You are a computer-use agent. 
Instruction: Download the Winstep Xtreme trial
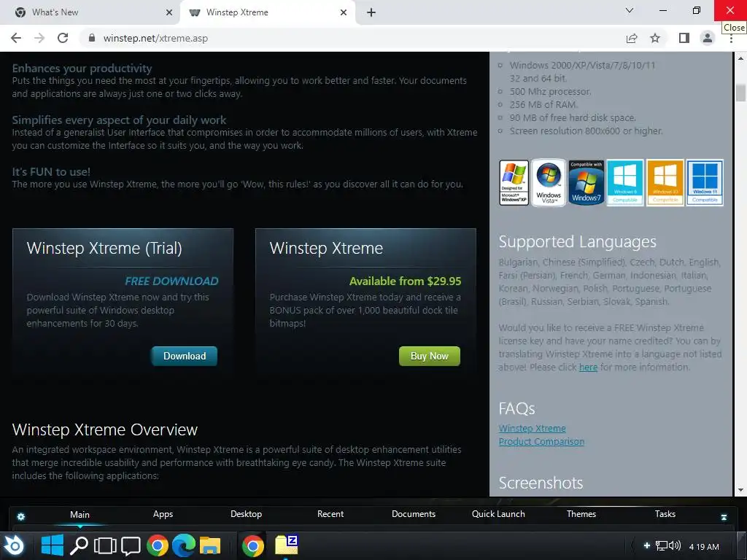coord(185,356)
